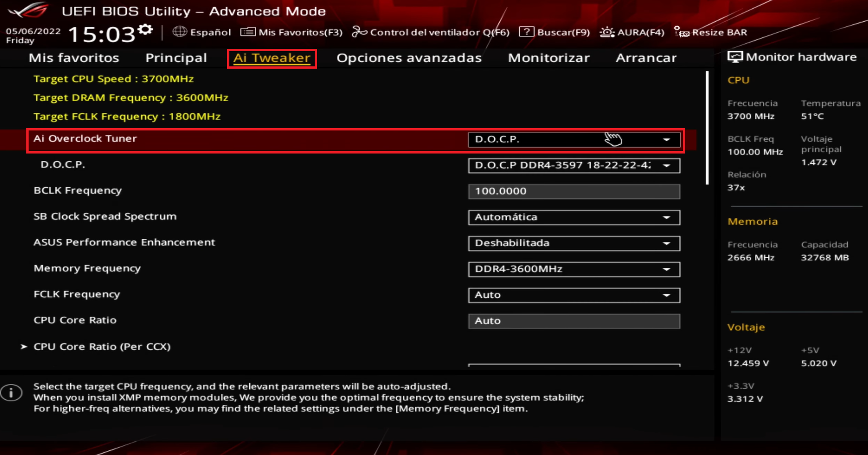Open the ASUS Performance Enhancement dropdown

[x=574, y=243]
